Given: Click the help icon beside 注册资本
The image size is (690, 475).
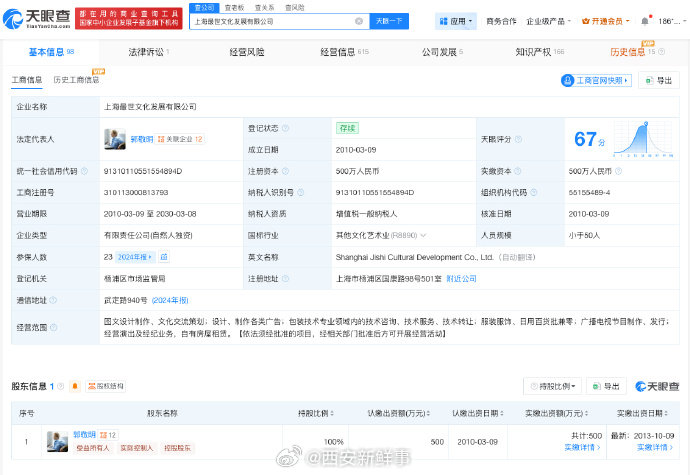Looking at the screenshot, I should 285,171.
